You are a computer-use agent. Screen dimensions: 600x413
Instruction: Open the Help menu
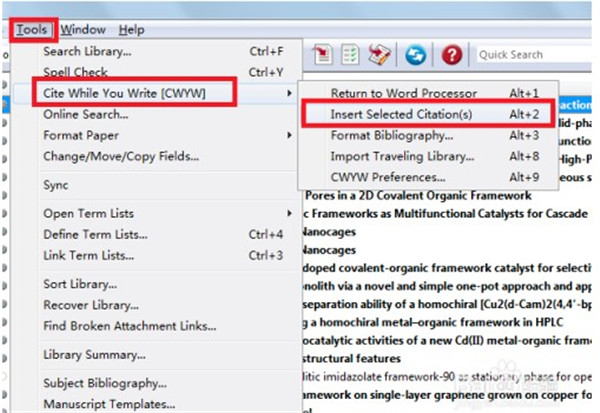point(131,30)
